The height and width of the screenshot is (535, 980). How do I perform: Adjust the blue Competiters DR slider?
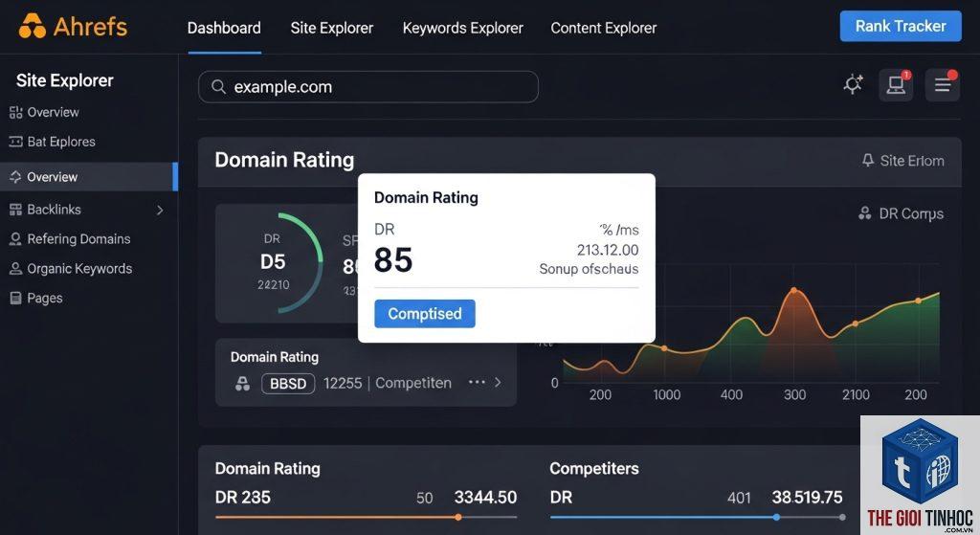(x=776, y=517)
